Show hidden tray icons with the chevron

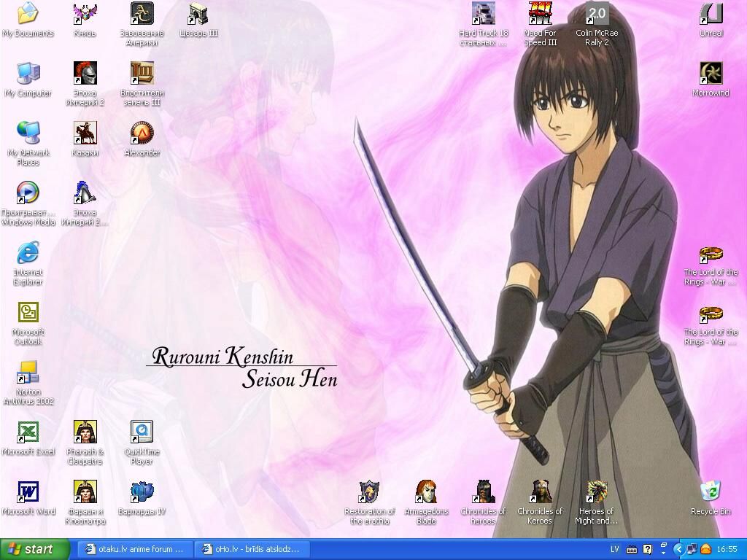coord(679,550)
